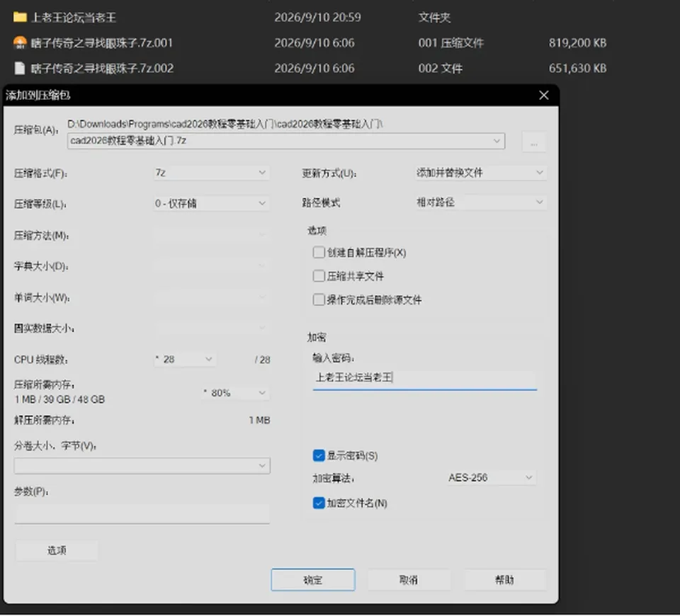Click the 确定 button
The width and height of the screenshot is (680, 616).
[x=313, y=580]
